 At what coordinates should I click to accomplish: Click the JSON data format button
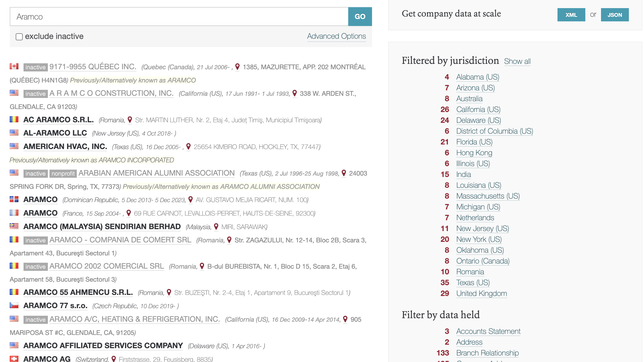615,15
